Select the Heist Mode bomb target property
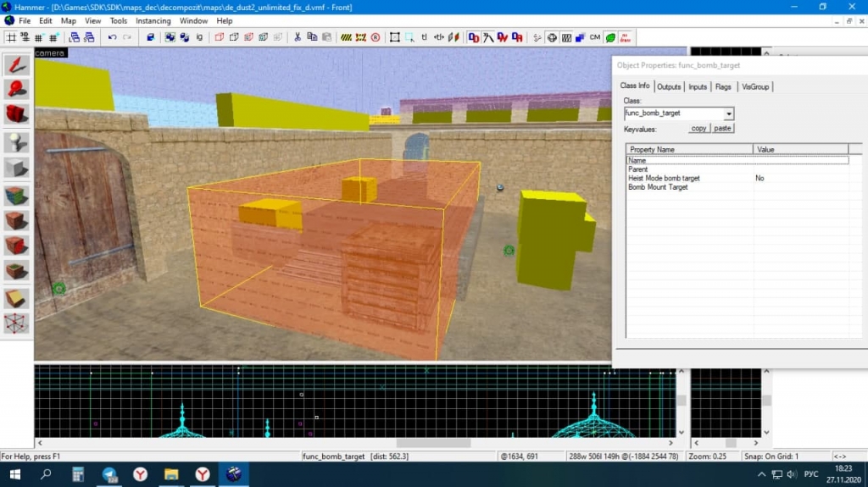 pos(664,179)
